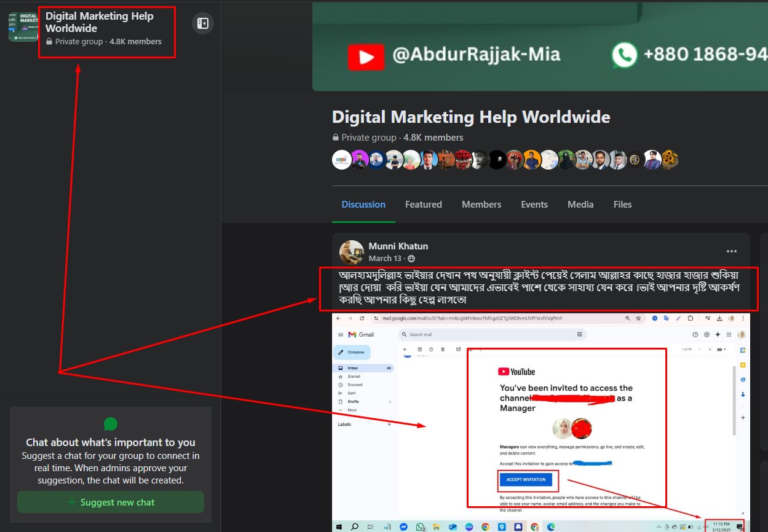Click Compose in the Gmail screenshot
The image size is (768, 532).
[x=352, y=352]
